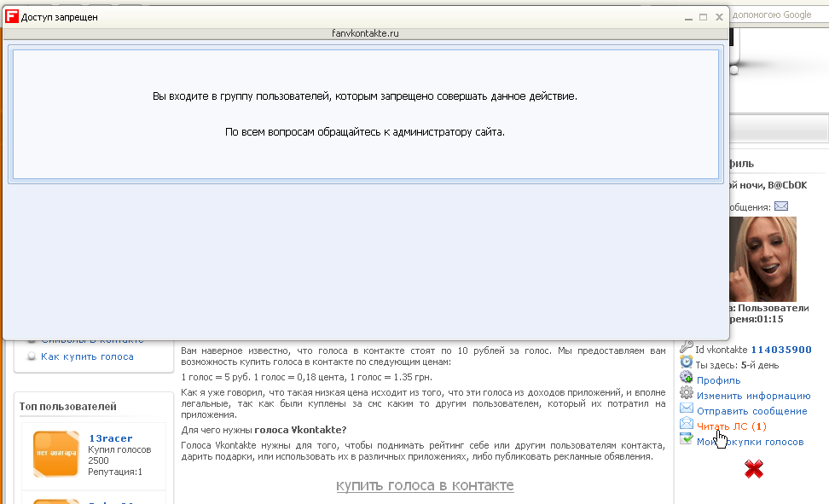Image resolution: width=829 pixels, height=504 pixels.
Task: Click the user avatar photo in profile panel
Action: [763, 259]
